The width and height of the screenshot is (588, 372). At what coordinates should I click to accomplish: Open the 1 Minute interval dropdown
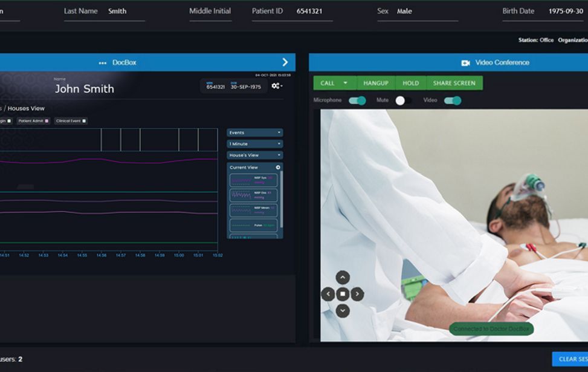click(254, 143)
